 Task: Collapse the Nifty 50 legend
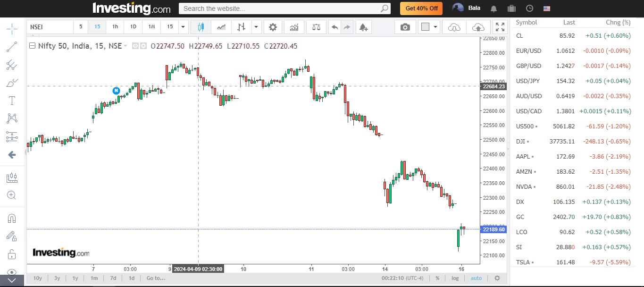[32, 46]
